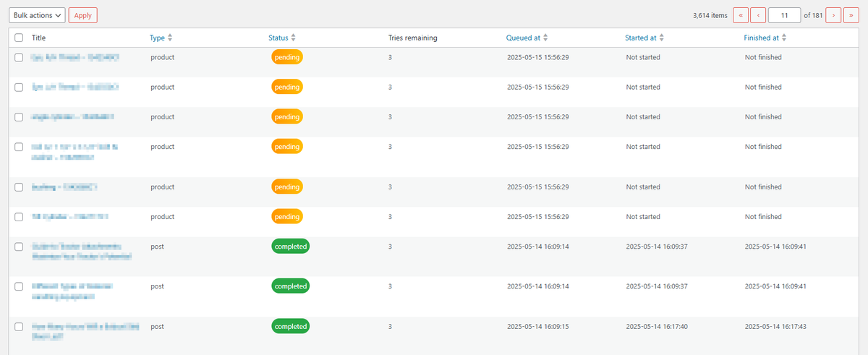Click started time 2025-05-14 16:17:40
This screenshot has width=868, height=355.
tap(657, 327)
